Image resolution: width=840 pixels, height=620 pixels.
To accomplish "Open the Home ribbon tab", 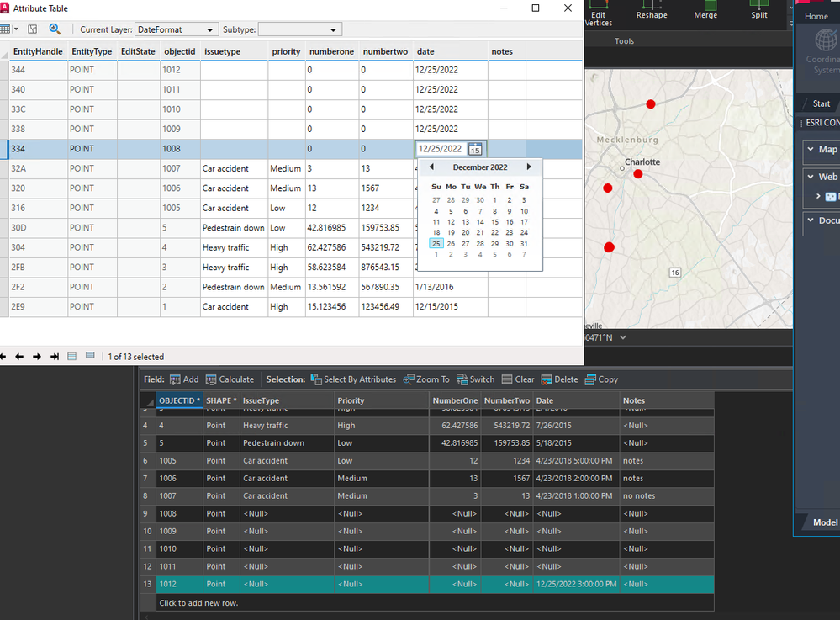I will pos(816,16).
